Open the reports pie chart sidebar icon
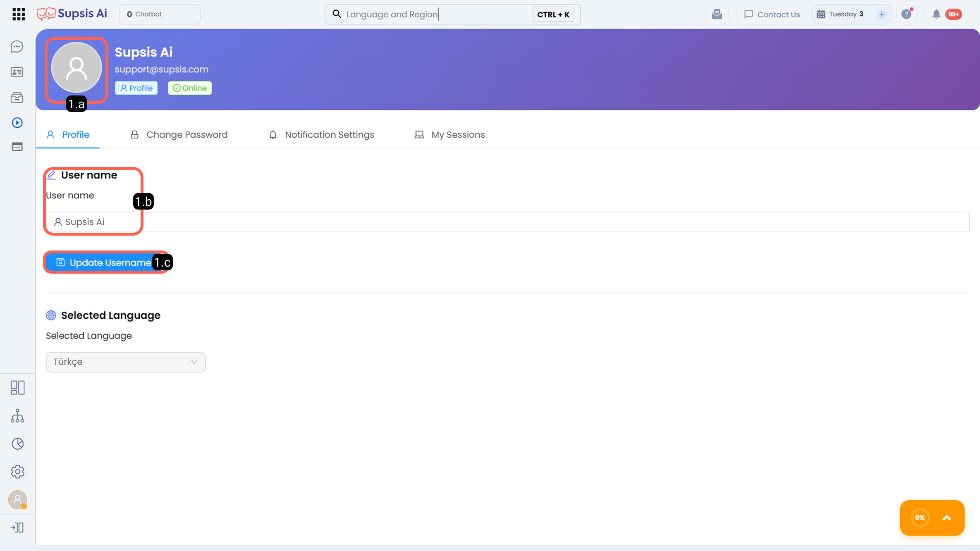 click(x=17, y=444)
